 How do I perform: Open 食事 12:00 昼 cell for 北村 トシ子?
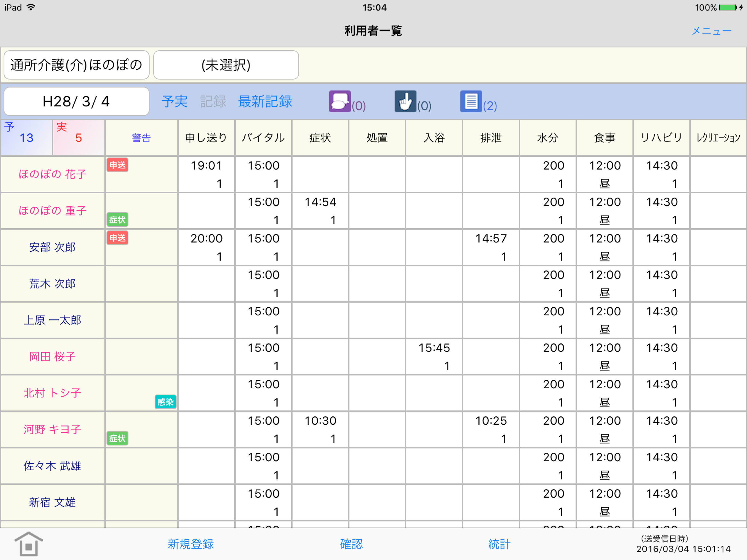[x=605, y=393]
